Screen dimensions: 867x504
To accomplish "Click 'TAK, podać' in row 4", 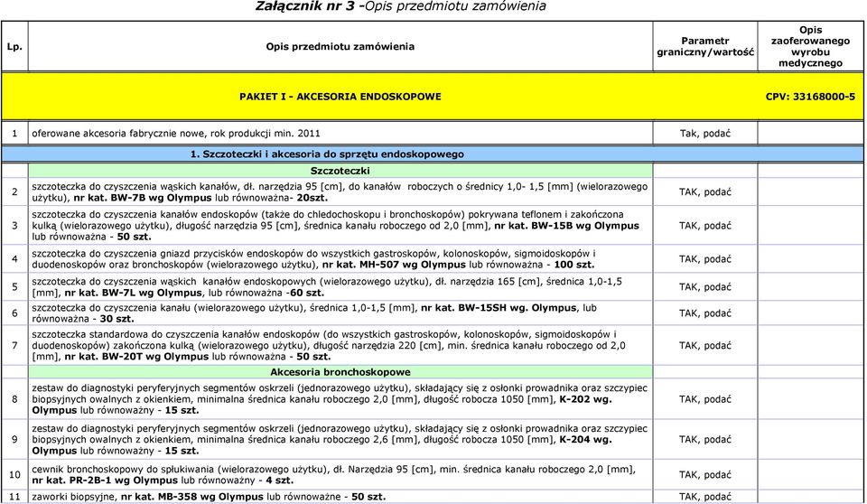I will click(x=705, y=259).
